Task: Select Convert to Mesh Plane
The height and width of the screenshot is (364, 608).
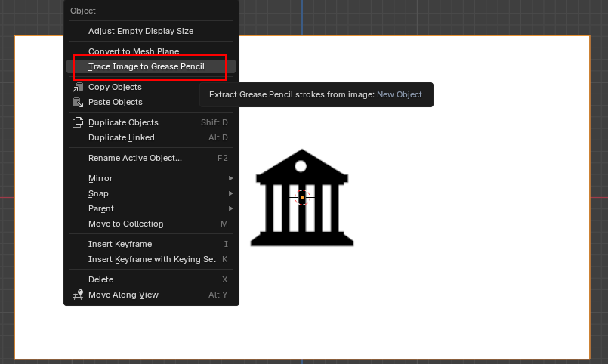Action: click(133, 51)
